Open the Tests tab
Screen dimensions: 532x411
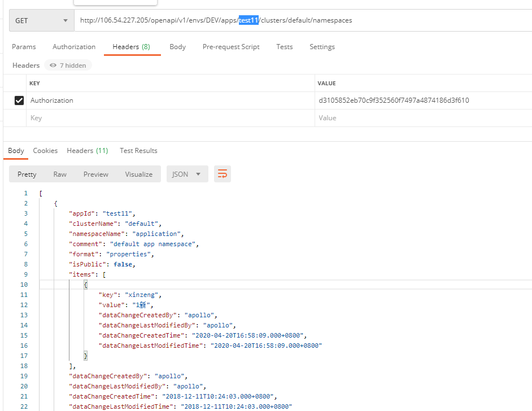[x=285, y=47]
